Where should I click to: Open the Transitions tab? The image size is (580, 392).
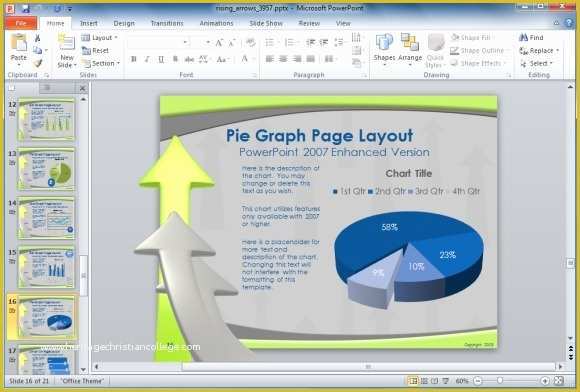tap(167, 23)
